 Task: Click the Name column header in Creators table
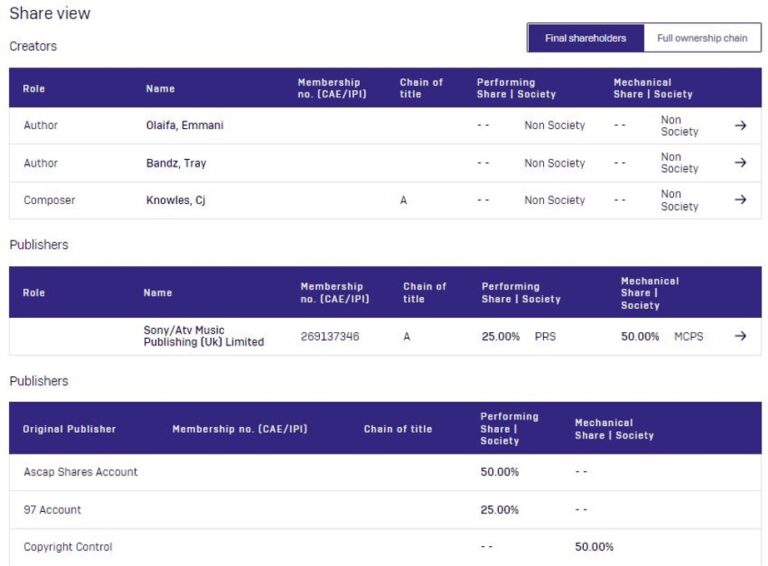point(160,89)
